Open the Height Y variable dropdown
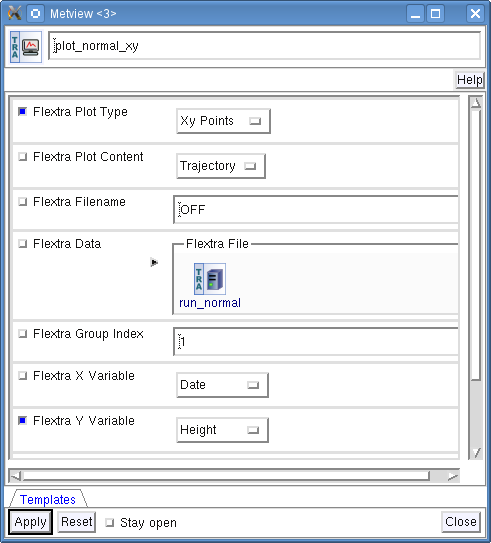 (222, 430)
